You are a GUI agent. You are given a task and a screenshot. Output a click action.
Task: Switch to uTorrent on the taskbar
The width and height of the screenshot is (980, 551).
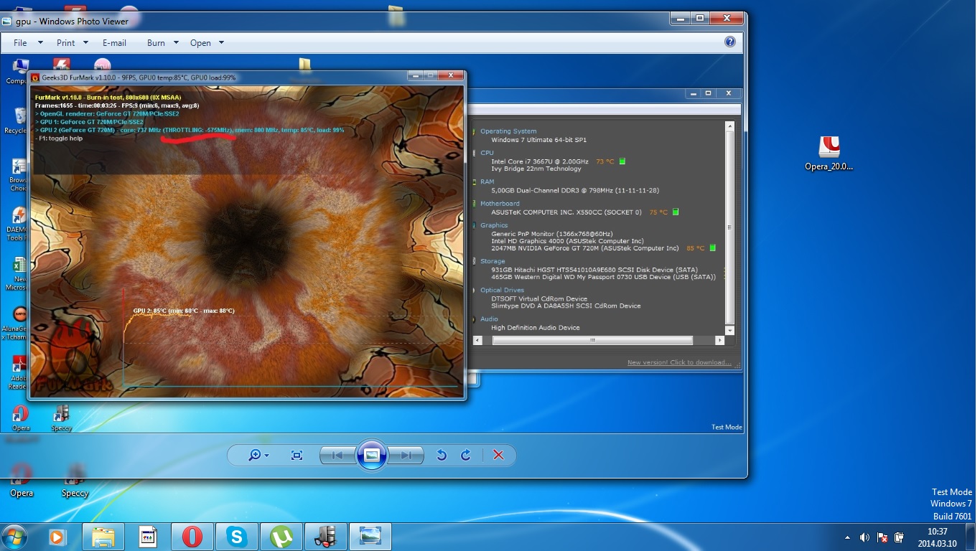coord(281,537)
